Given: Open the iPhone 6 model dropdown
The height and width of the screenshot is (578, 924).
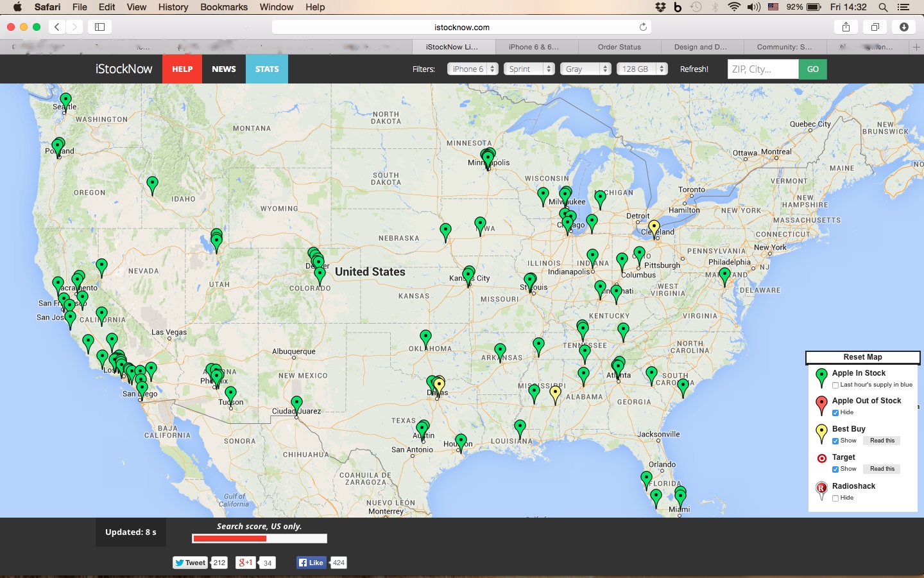Looking at the screenshot, I should (473, 69).
